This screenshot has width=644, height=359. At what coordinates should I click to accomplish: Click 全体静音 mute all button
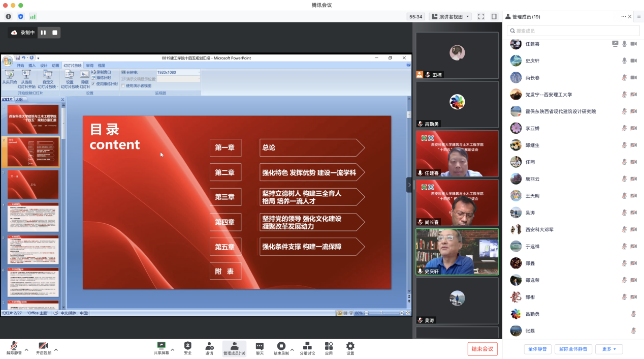537,349
